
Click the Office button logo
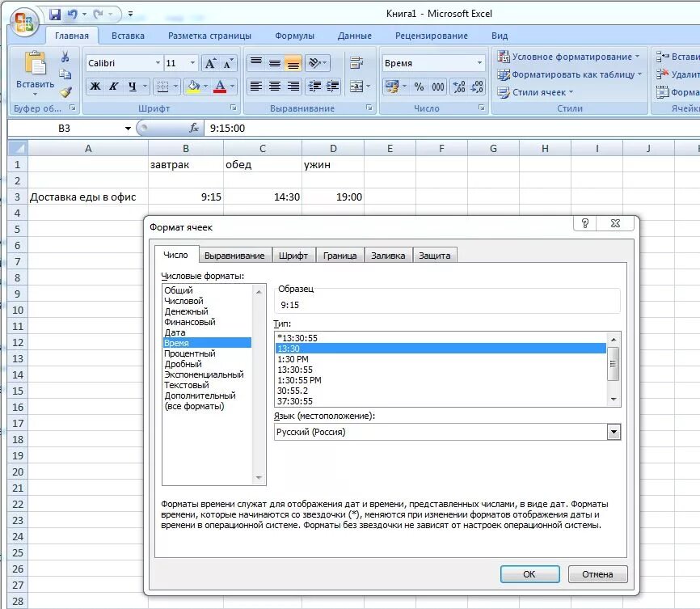(24, 22)
